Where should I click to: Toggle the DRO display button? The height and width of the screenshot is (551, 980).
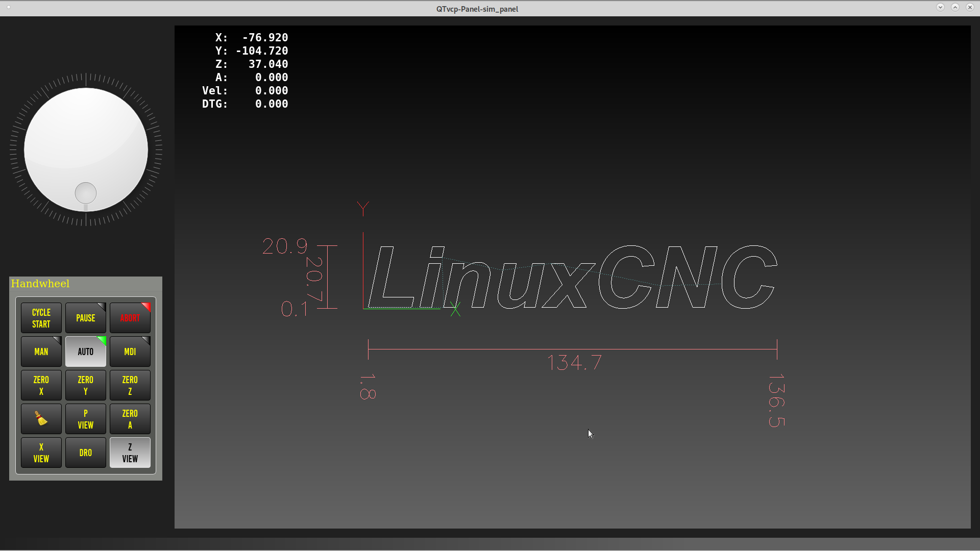coord(86,453)
